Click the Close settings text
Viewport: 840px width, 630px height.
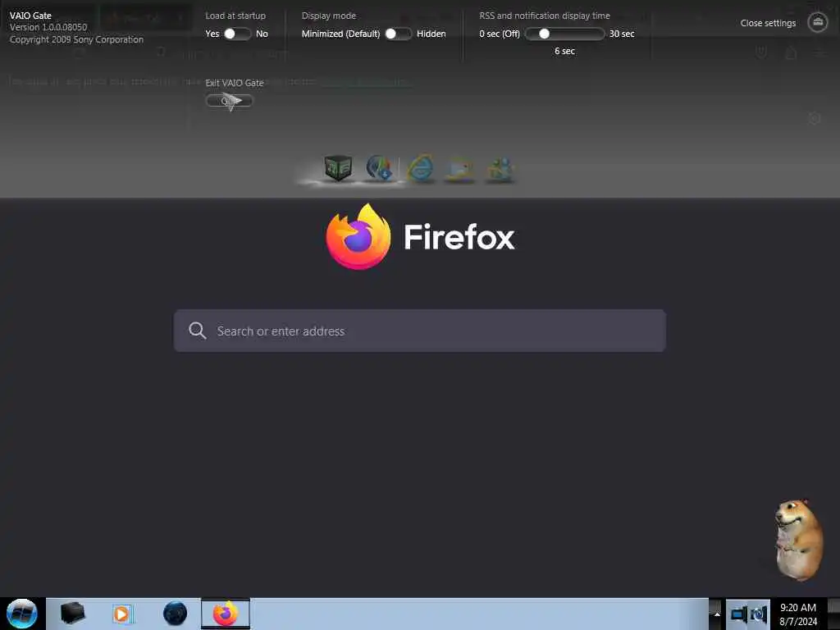coord(768,23)
